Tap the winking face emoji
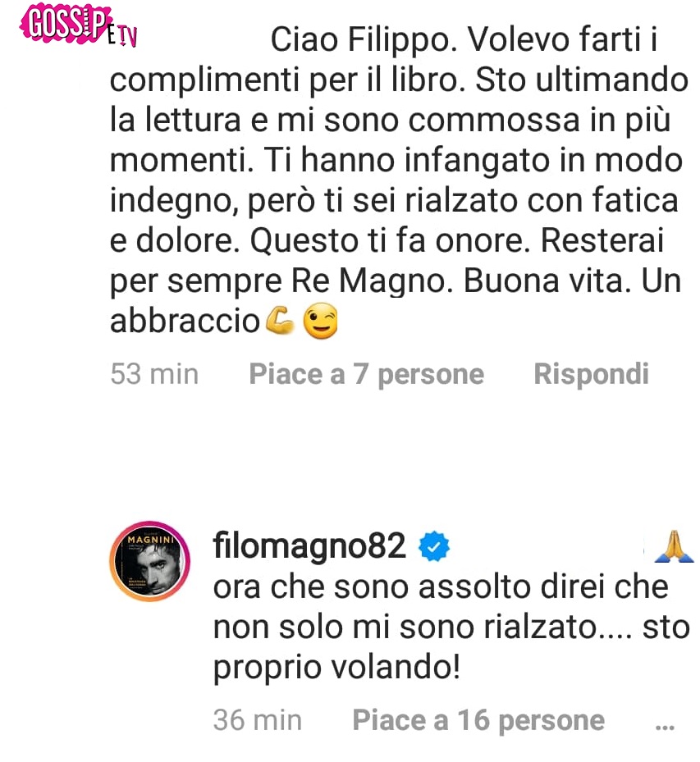700x762 pixels. click(x=320, y=322)
